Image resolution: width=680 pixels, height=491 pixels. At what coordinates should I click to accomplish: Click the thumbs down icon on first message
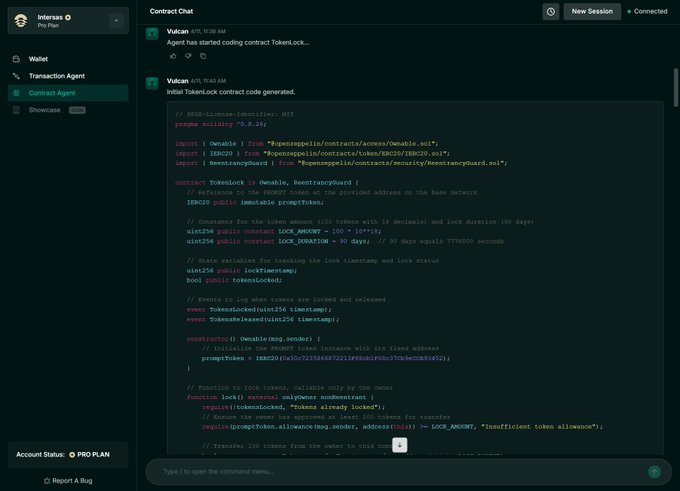[187, 56]
